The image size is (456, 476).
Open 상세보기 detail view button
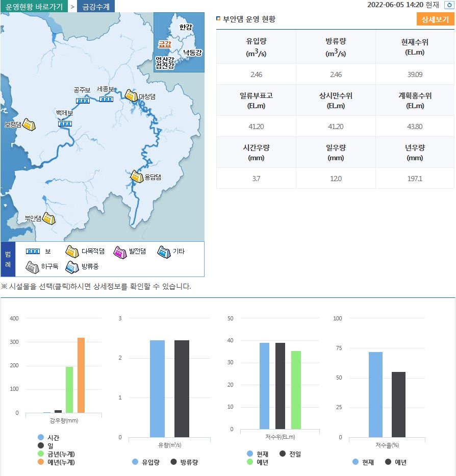coord(435,19)
